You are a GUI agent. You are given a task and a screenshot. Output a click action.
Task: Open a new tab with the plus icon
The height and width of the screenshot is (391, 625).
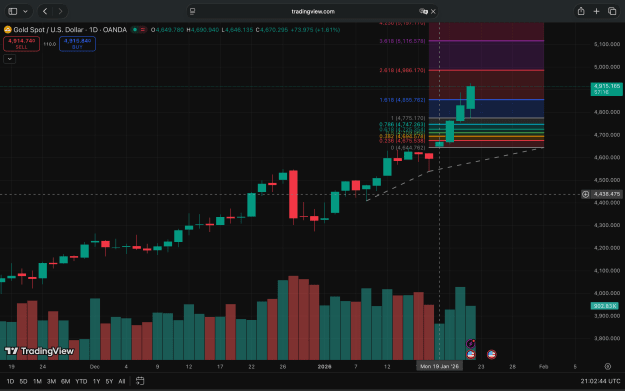596,11
